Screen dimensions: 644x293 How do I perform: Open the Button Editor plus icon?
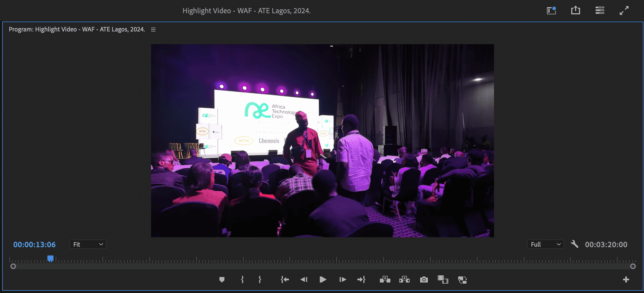[626, 279]
